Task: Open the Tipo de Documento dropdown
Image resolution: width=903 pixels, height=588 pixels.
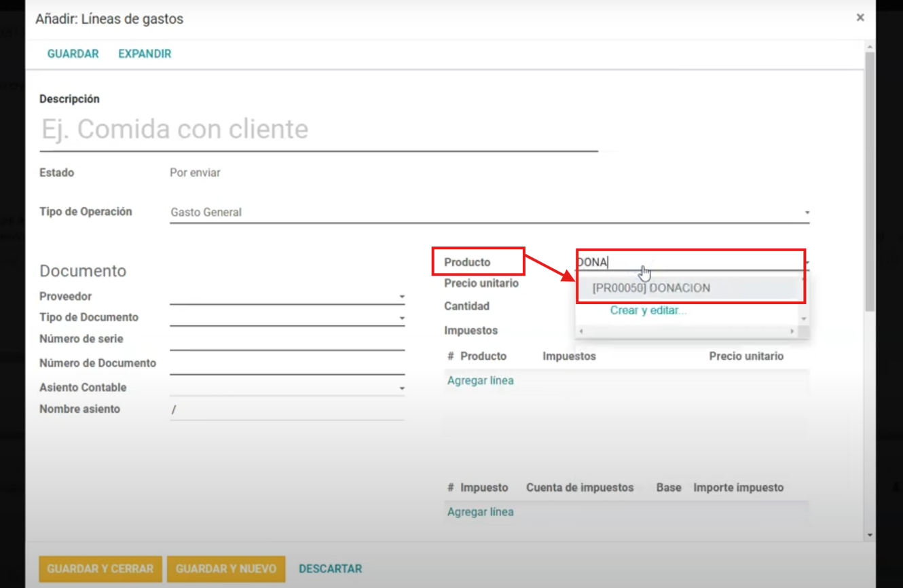Action: pyautogui.click(x=402, y=318)
